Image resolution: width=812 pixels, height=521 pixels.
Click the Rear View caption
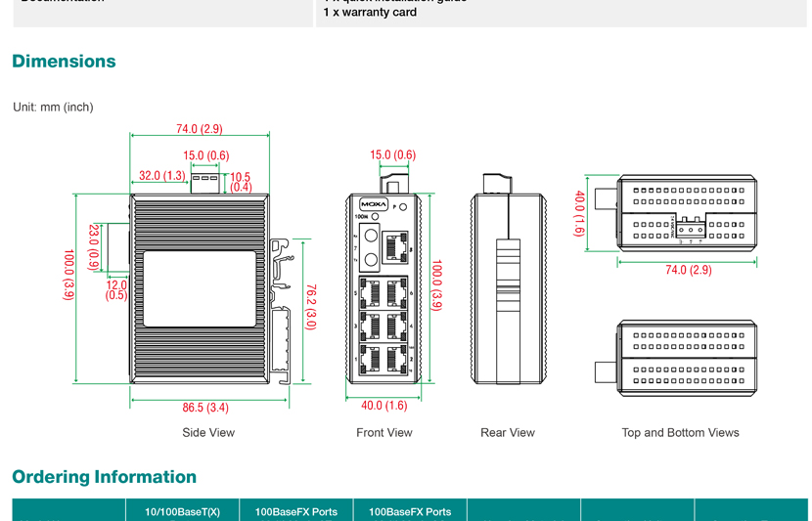508,432
